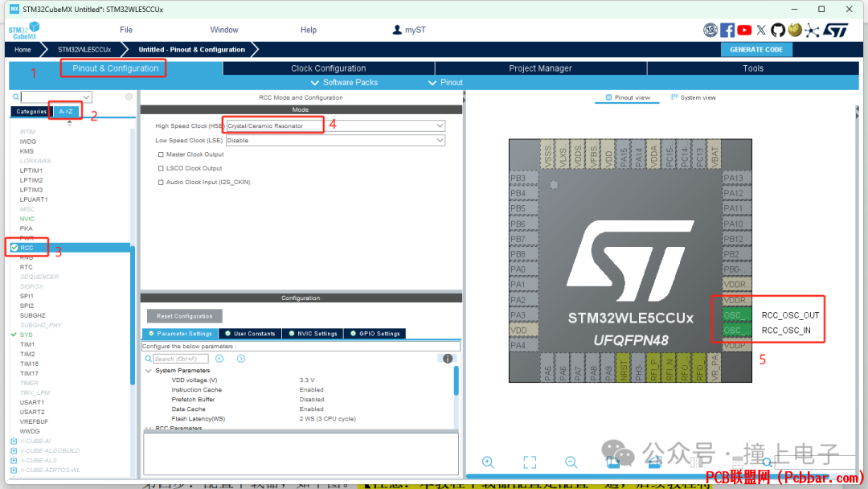
Task: Open the ST 10-year anniversary badge icon
Action: tap(710, 30)
